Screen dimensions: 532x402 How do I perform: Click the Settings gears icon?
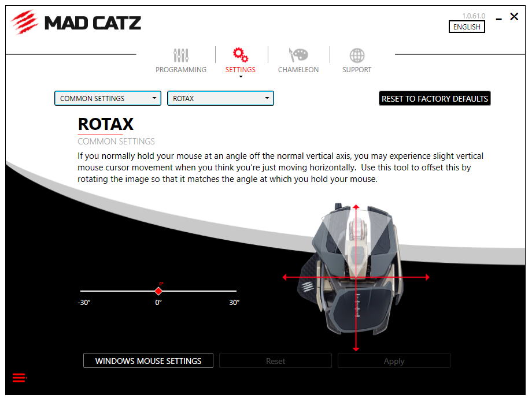[240, 54]
